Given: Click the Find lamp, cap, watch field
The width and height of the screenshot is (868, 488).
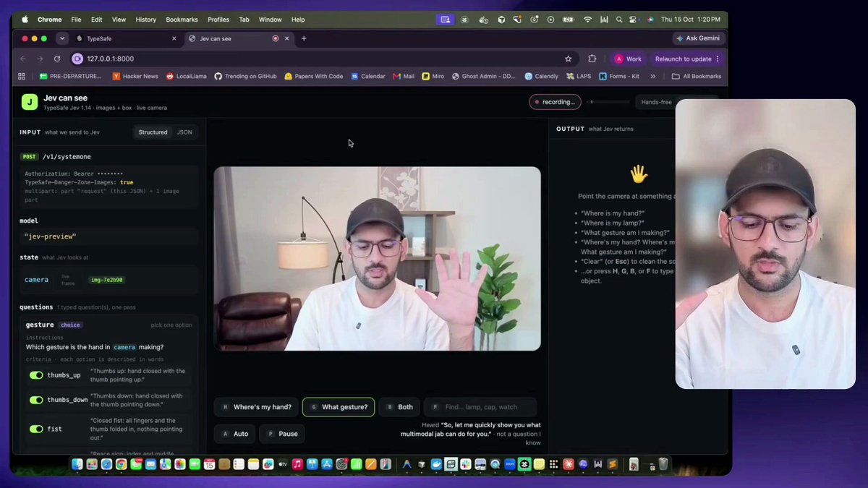Looking at the screenshot, I should [481, 407].
